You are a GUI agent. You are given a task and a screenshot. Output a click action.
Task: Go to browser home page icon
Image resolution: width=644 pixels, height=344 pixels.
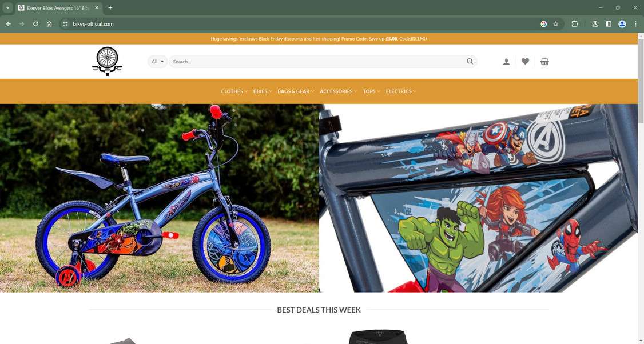click(49, 24)
